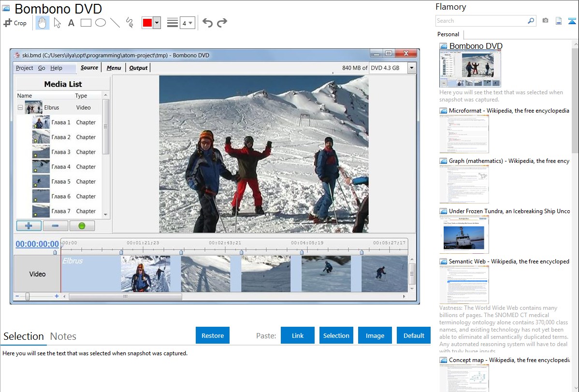Viewport: 579px width, 392px height.
Task: Switch to the Notes tab
Action: point(63,336)
